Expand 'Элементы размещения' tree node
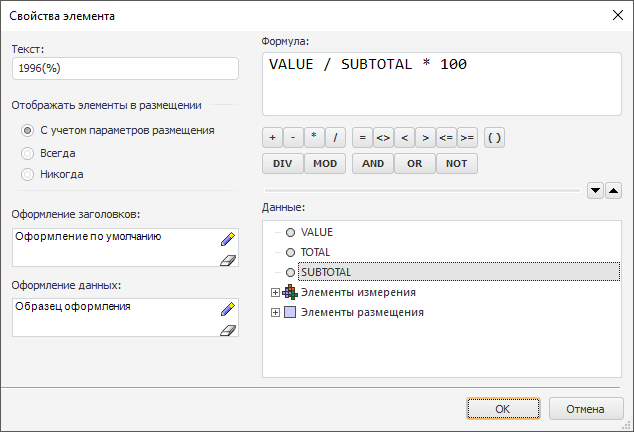Viewport: 634px width, 432px height. [274, 312]
